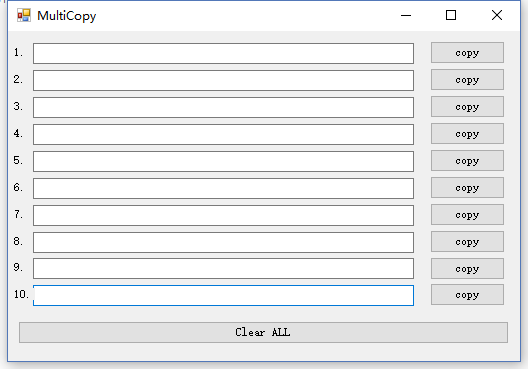Copy the text from row 10
The image size is (528, 369).
tap(467, 295)
